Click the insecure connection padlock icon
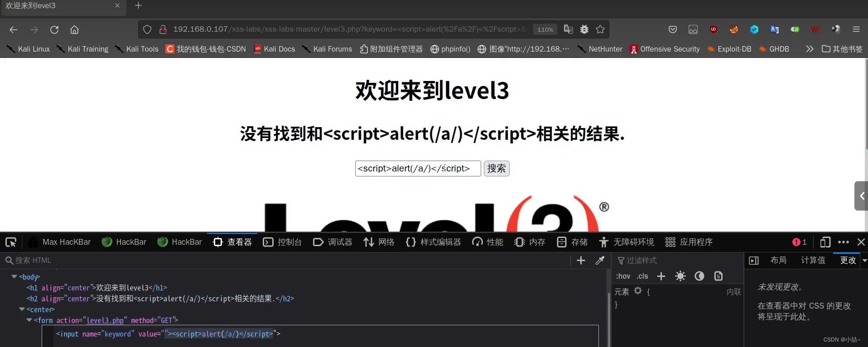The width and height of the screenshot is (868, 347). click(x=163, y=29)
